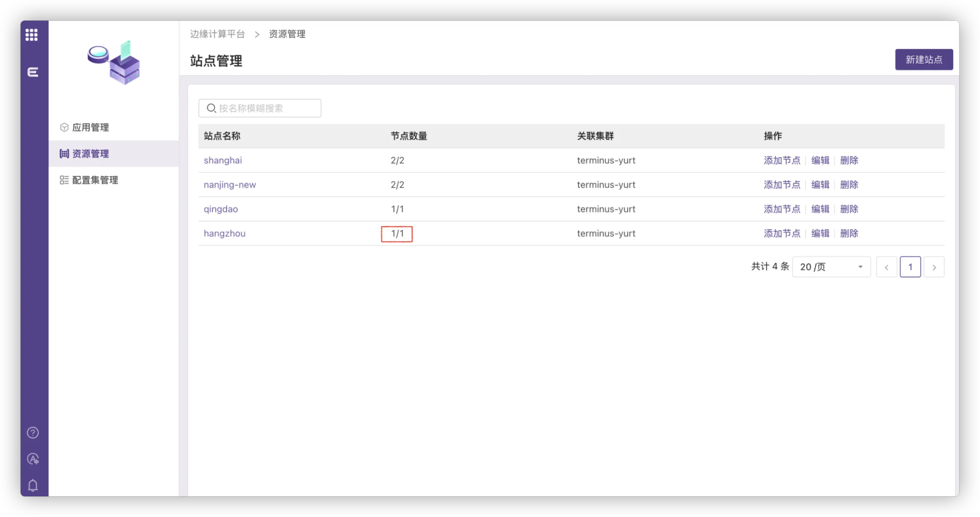Click 删除 for the hangzhou site
The height and width of the screenshot is (517, 980).
849,233
